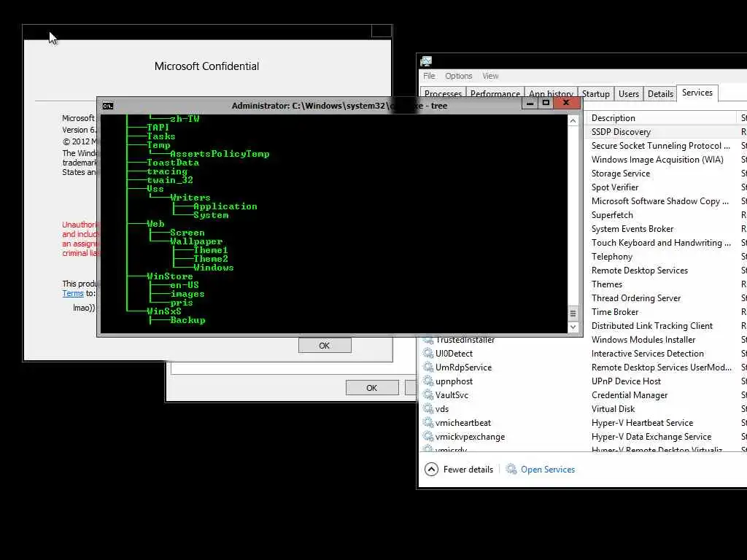
Task: Click the Command Prompt title bar text
Action: tap(339, 106)
